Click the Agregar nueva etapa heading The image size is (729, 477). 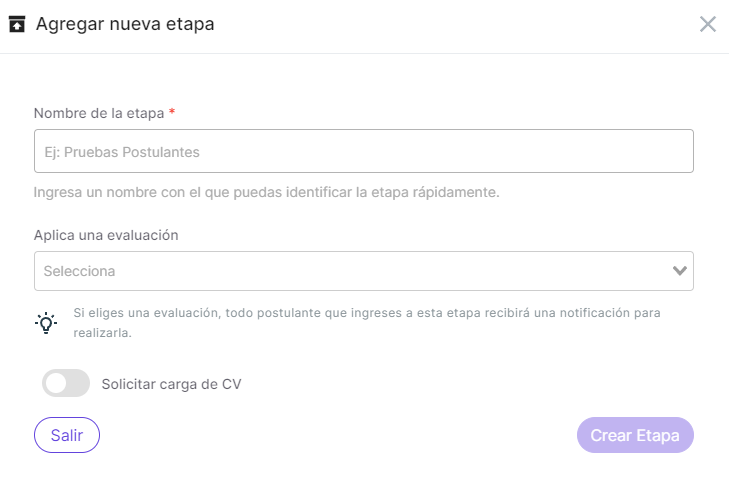(x=125, y=24)
